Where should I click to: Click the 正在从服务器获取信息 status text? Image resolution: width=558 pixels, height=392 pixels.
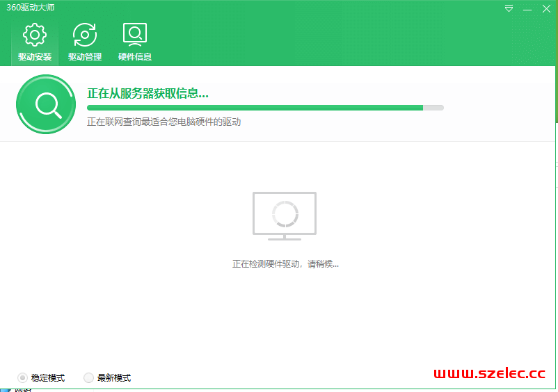[148, 93]
